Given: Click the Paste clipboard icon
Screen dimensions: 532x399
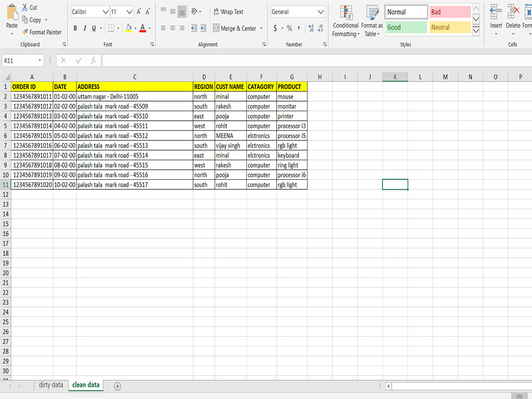Looking at the screenshot, I should click(12, 12).
